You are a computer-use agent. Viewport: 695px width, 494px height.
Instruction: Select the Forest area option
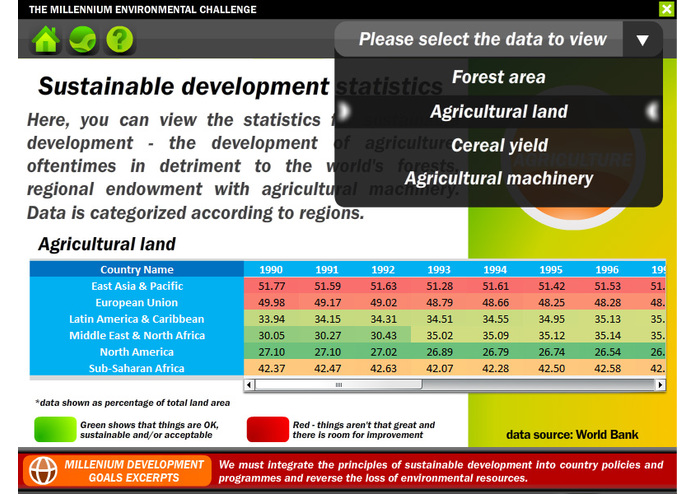499,77
